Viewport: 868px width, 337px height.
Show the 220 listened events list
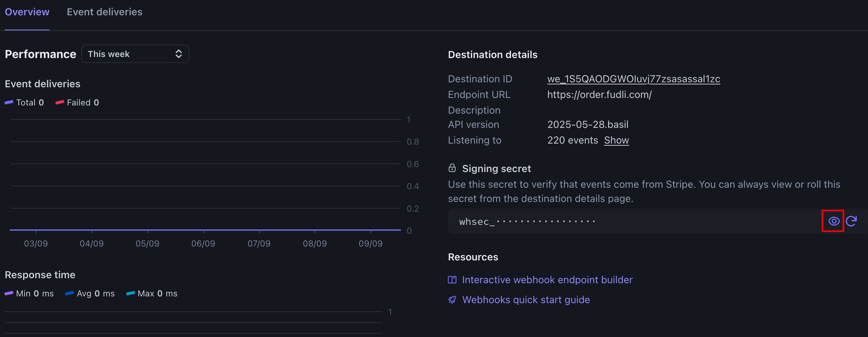coord(616,140)
